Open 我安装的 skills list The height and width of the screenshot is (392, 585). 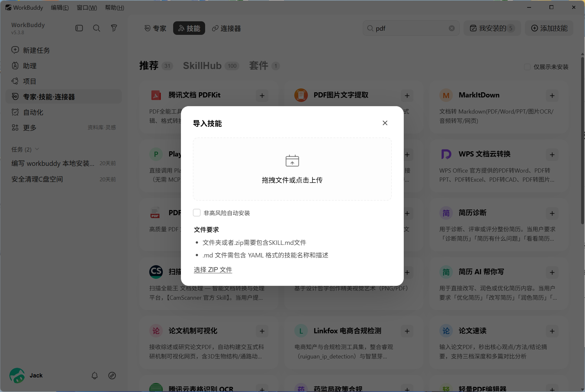click(x=492, y=28)
